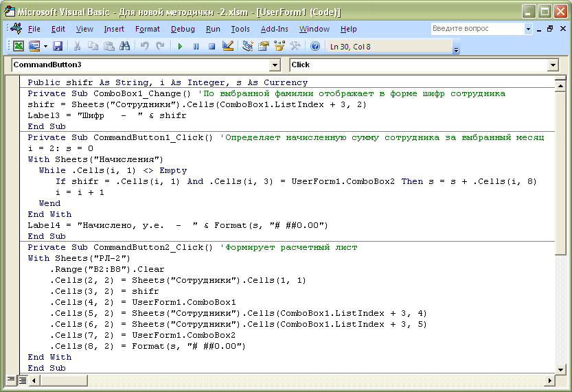Click the toolbar options arrow after Ln 30
Screen dimensions: 572x392
pos(456,47)
